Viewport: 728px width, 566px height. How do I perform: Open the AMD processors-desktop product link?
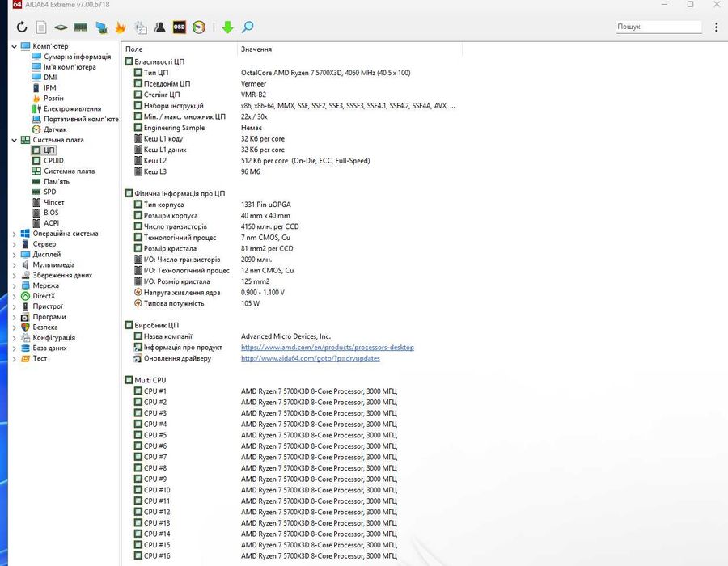[327, 348]
